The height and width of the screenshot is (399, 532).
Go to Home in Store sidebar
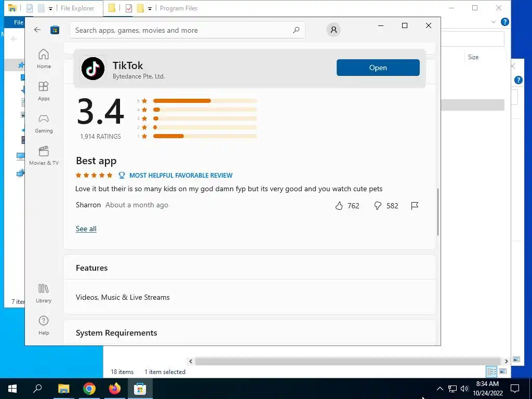pyautogui.click(x=44, y=59)
